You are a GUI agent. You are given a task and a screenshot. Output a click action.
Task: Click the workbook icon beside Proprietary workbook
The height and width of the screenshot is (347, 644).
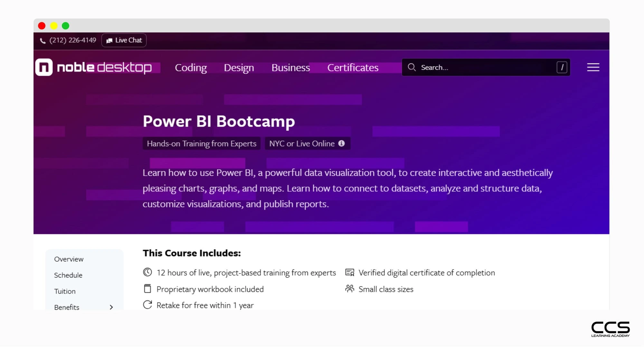click(x=147, y=289)
